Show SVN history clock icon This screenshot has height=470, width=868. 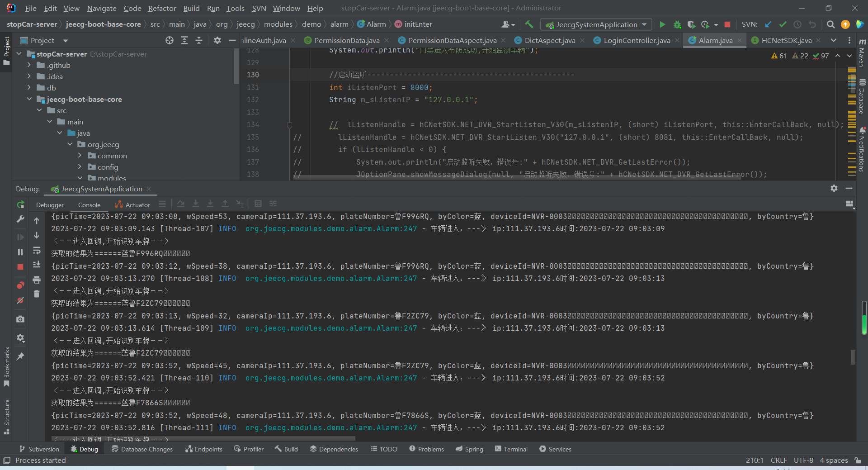[x=797, y=24]
